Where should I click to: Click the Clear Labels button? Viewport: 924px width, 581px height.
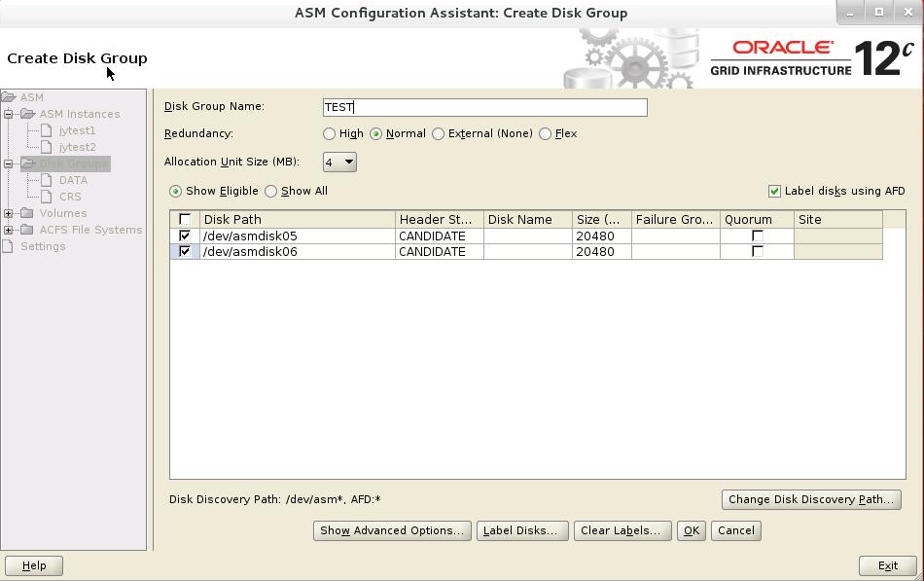point(622,530)
